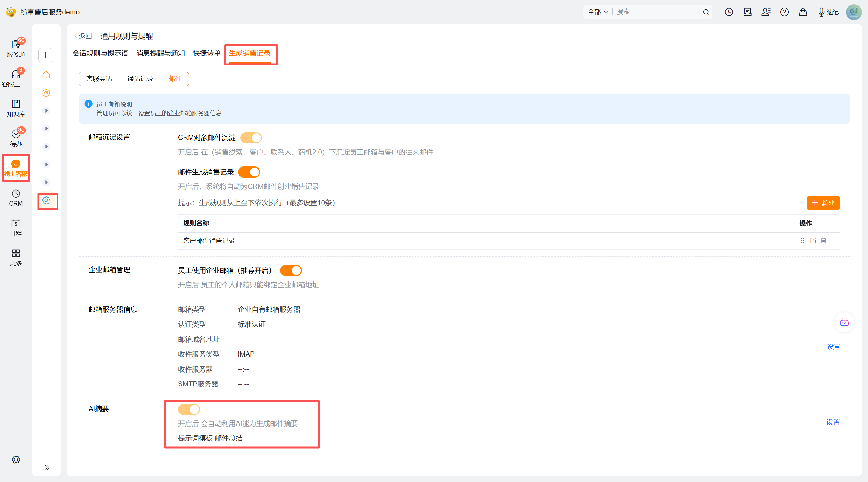This screenshot has height=482, width=868.
Task: Open the 全部 search scope dropdown
Action: 597,12
